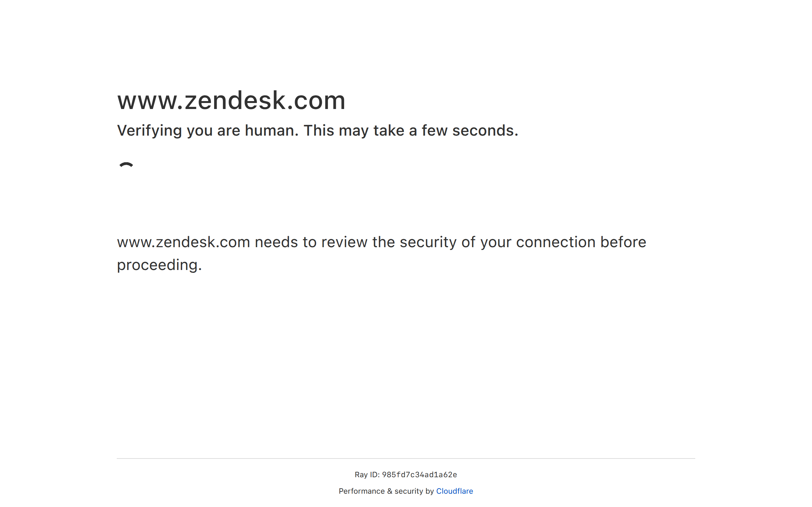Click the word 'security' in the review paragraph

tap(428, 242)
